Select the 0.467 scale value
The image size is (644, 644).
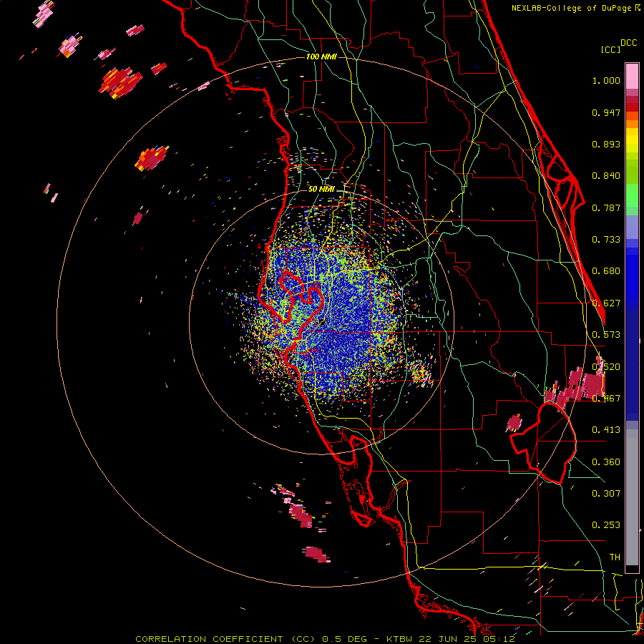(606, 399)
